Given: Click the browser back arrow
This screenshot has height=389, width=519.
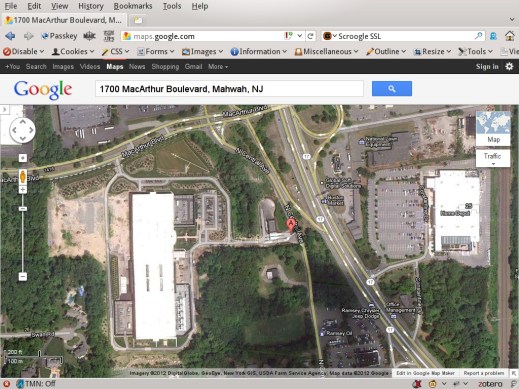Looking at the screenshot, I should coord(10,36).
